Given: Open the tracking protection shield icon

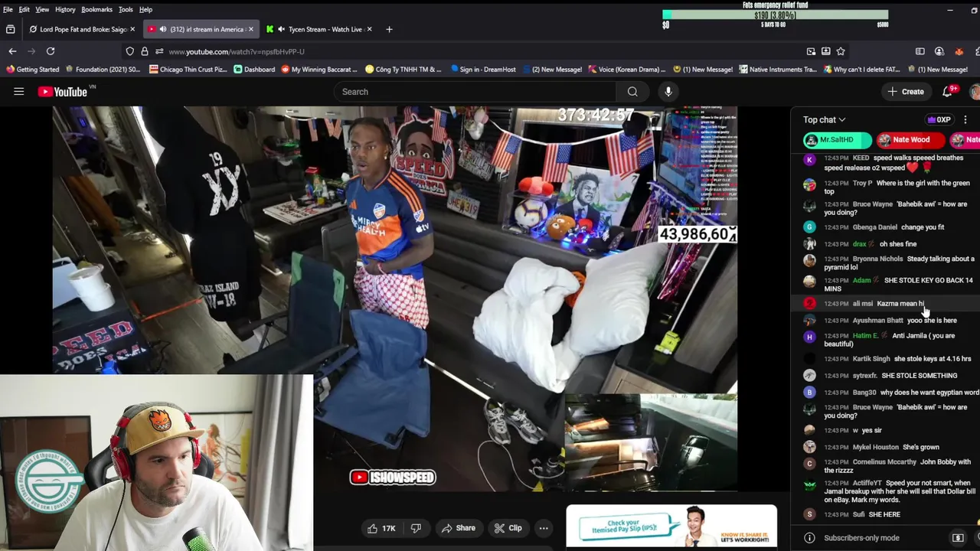Looking at the screenshot, I should point(130,51).
